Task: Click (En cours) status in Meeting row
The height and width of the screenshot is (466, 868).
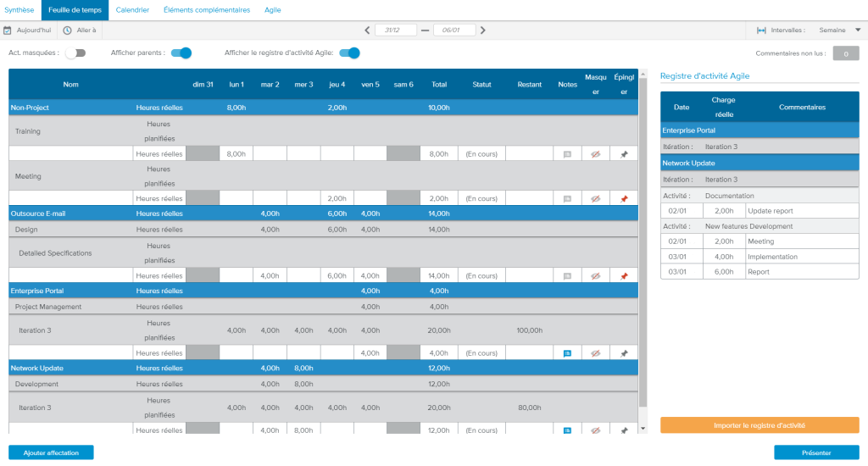Action: pos(481,198)
